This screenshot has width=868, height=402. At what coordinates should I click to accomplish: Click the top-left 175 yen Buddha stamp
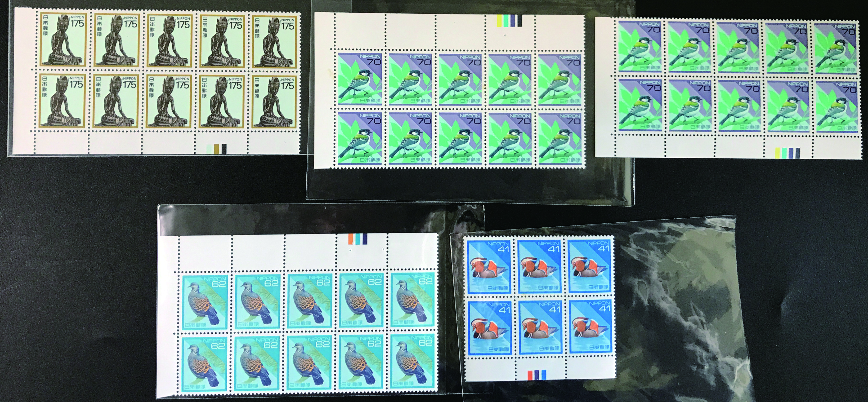(63, 39)
